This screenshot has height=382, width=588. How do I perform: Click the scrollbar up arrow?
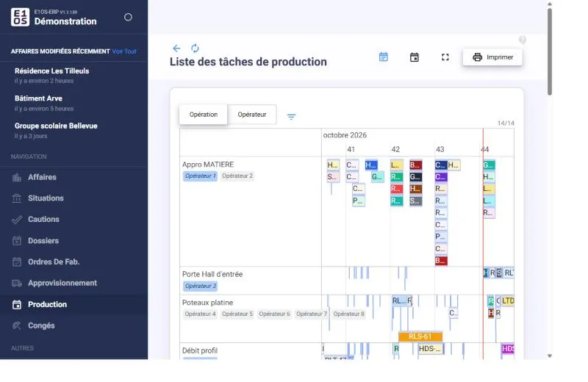tap(549, 4)
